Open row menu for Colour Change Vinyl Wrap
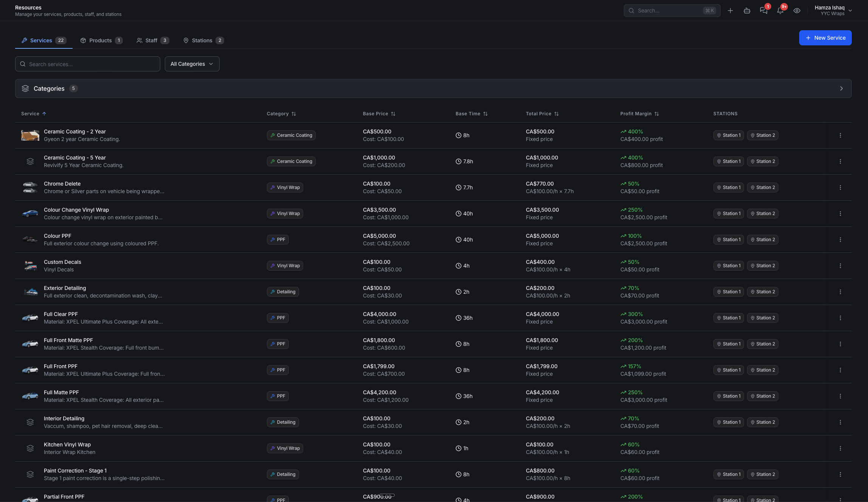The width and height of the screenshot is (868, 502). (840, 214)
